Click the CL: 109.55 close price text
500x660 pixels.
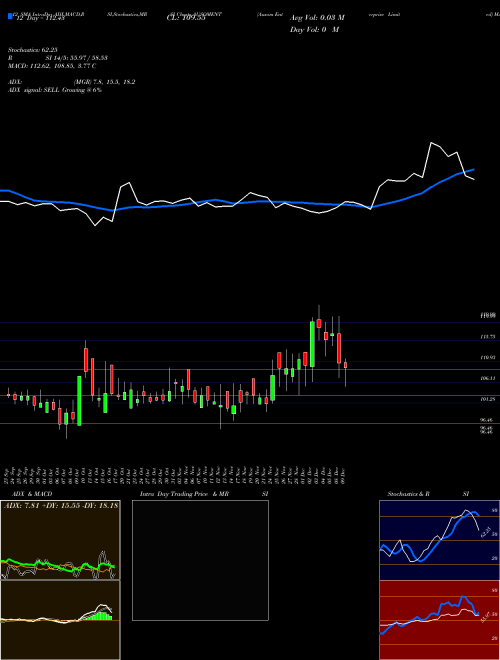[185, 18]
